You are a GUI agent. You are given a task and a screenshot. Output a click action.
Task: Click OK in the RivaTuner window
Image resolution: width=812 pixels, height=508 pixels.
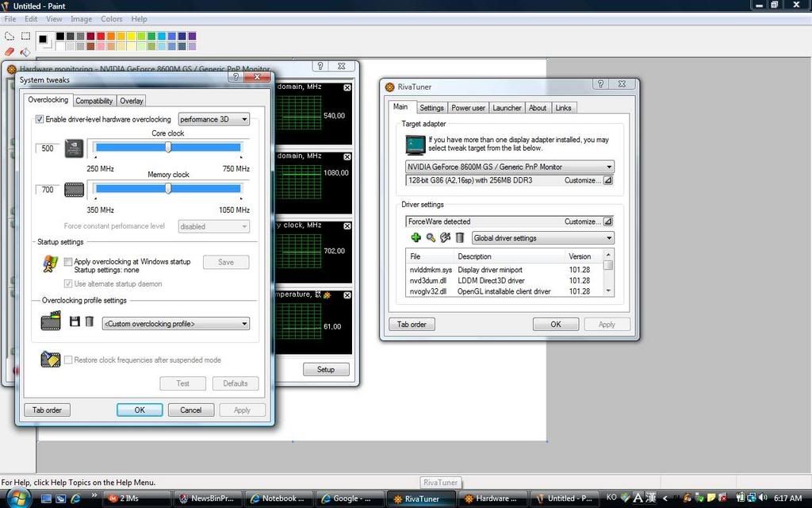(556, 324)
